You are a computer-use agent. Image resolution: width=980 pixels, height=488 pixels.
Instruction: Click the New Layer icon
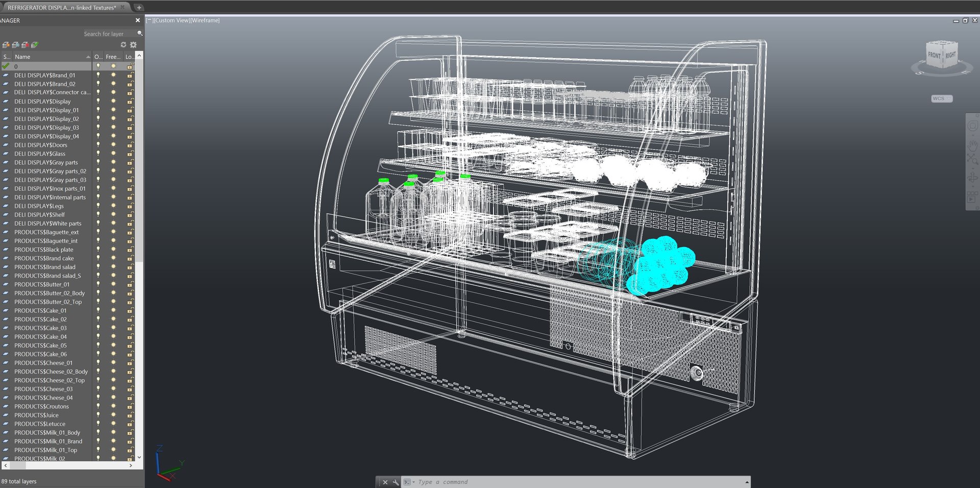[6, 45]
